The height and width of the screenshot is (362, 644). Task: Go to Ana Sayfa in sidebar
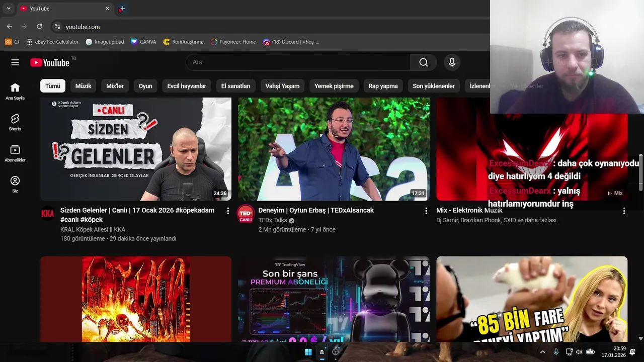point(15,91)
